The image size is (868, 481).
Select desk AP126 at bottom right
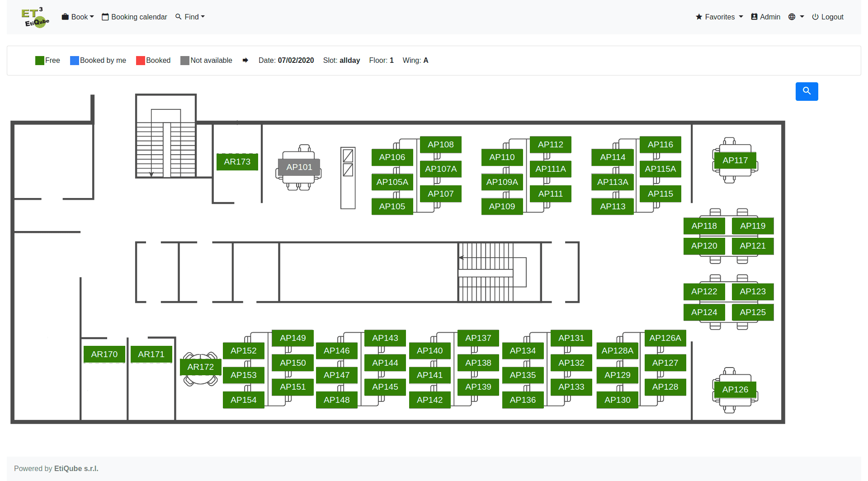point(735,390)
